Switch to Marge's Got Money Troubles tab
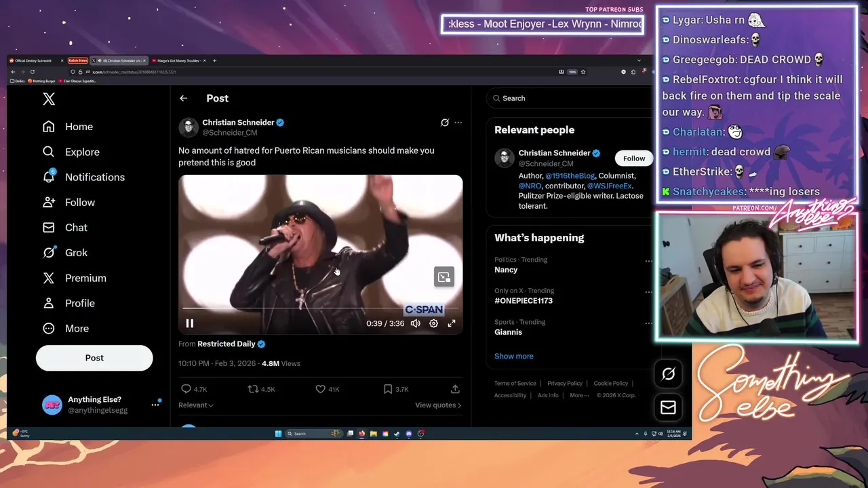 coord(179,60)
